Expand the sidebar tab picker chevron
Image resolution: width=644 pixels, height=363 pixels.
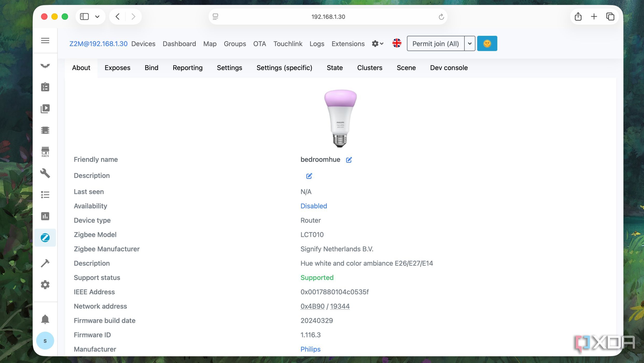point(97,16)
